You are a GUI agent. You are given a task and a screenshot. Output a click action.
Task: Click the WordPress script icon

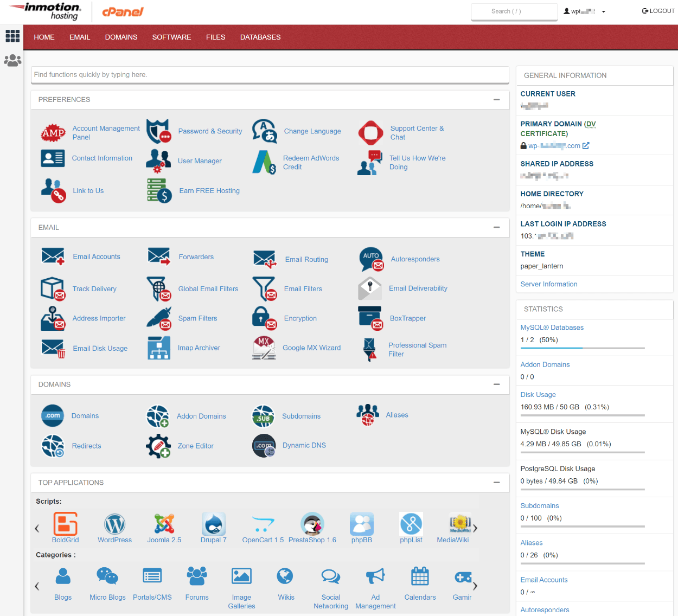(x=115, y=524)
